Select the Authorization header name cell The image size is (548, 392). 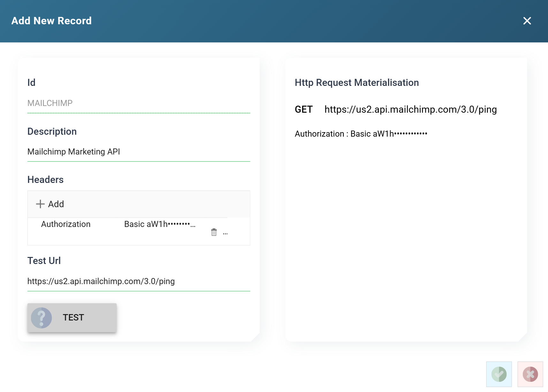pos(66,224)
